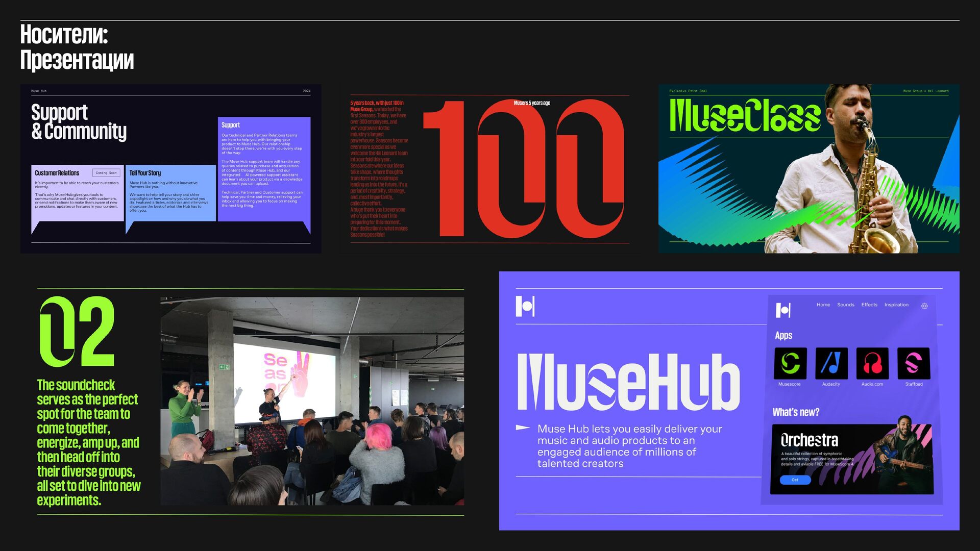
Task: Click the Musescore app icon
Action: pyautogui.click(x=790, y=363)
